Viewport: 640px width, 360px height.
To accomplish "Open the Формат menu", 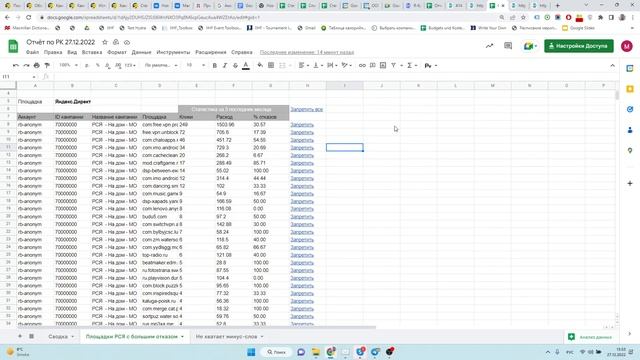I will (x=117, y=52).
